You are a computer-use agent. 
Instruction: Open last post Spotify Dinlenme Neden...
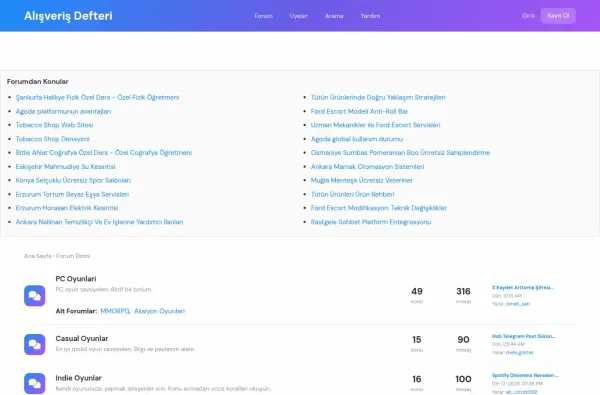point(525,375)
